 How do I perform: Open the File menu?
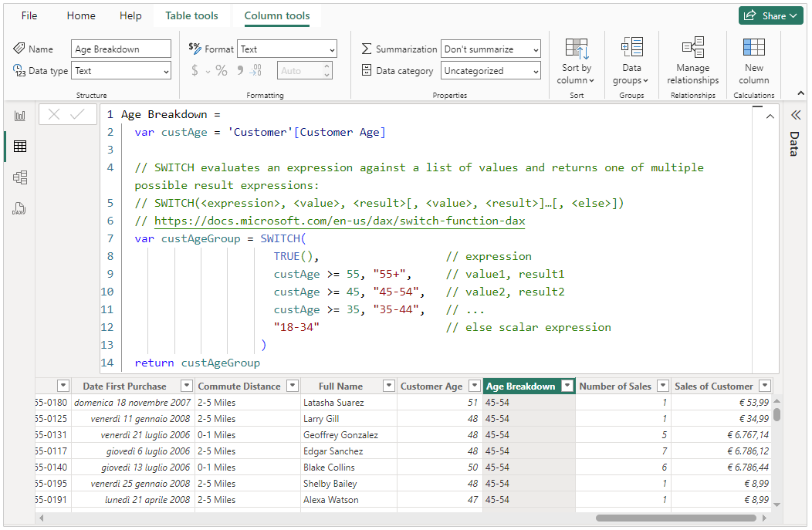click(x=29, y=15)
